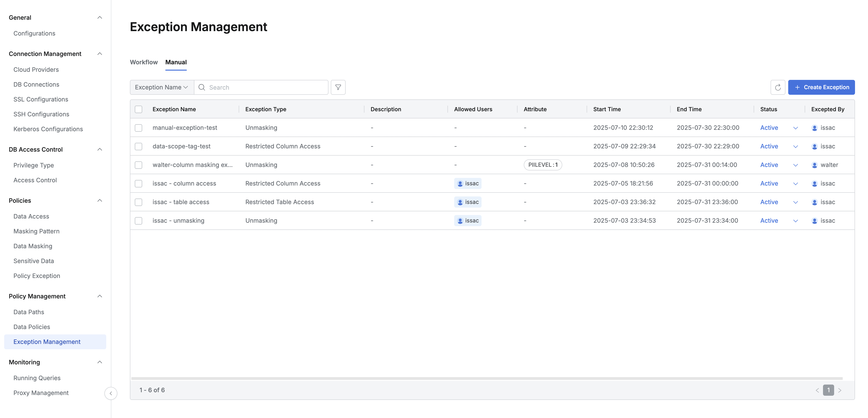Open the Exception Name search-field dropdown
Viewport: 868px width, 418px height.
tap(162, 87)
